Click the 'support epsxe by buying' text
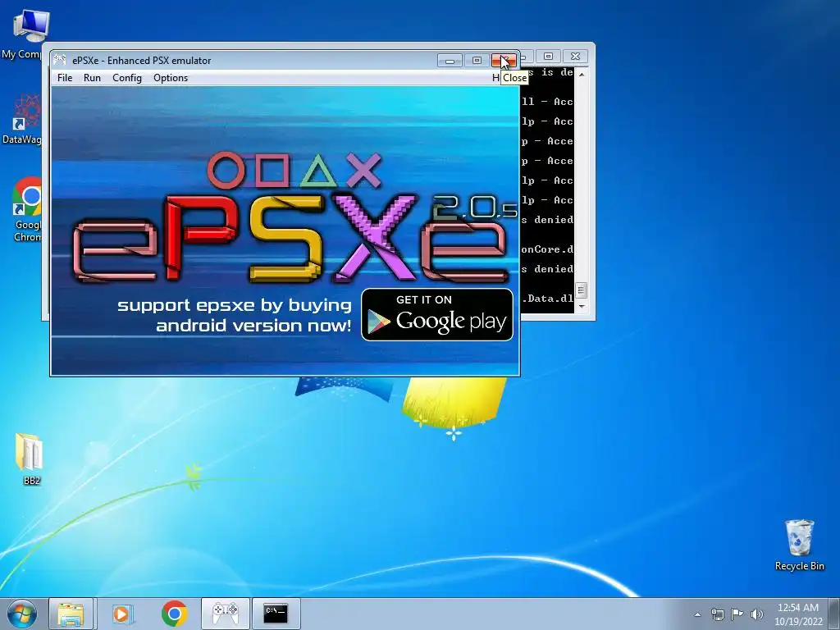Screen dimensions: 840x630 click(234, 305)
